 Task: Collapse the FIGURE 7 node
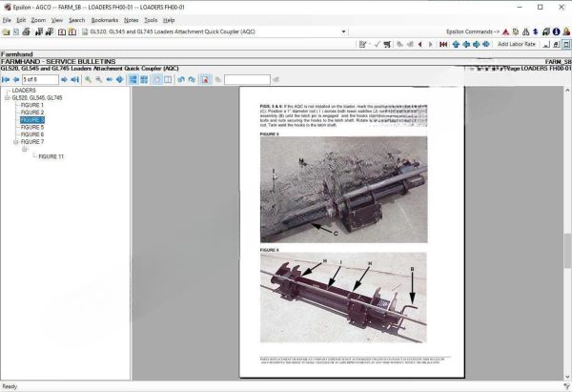click(x=15, y=142)
